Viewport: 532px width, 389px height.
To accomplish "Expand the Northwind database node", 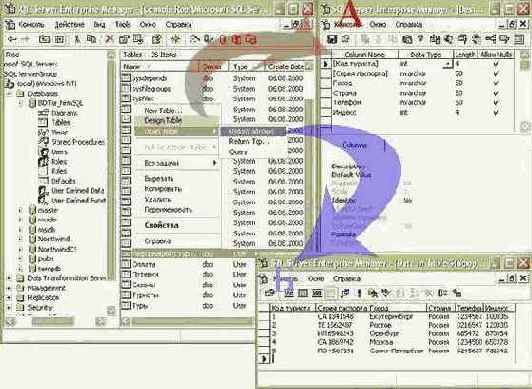I will (x=20, y=239).
